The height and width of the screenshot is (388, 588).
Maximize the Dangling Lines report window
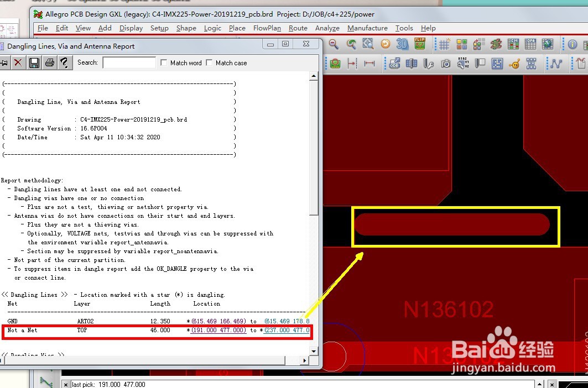(286, 44)
